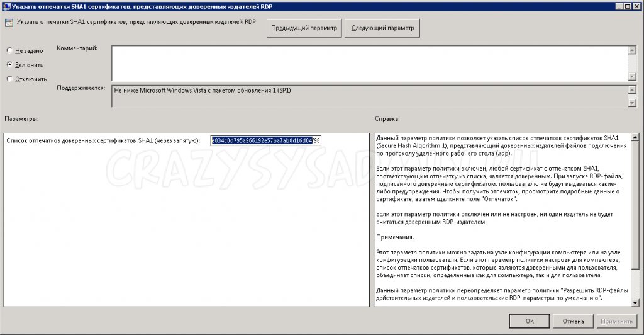
Task: Click the SHA1 thumbprint list input field
Action: click(266, 140)
